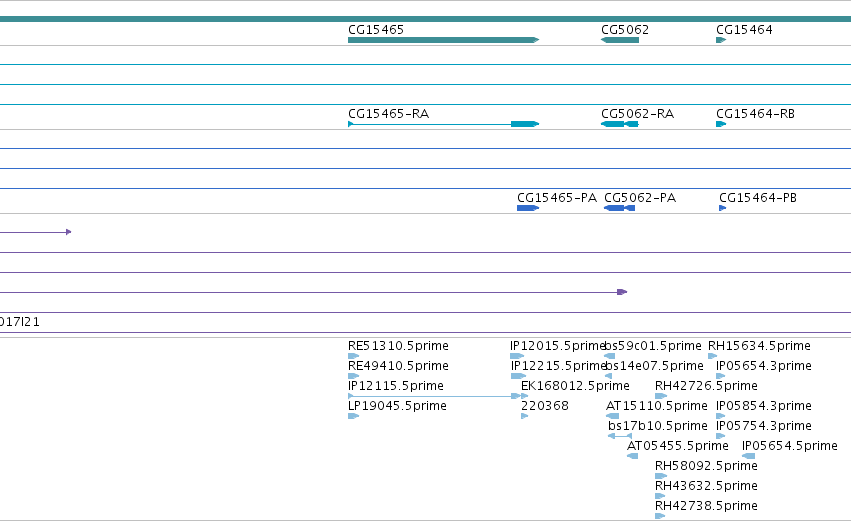Select the CG5062 gene feature
The image size is (851, 521).
(x=620, y=40)
